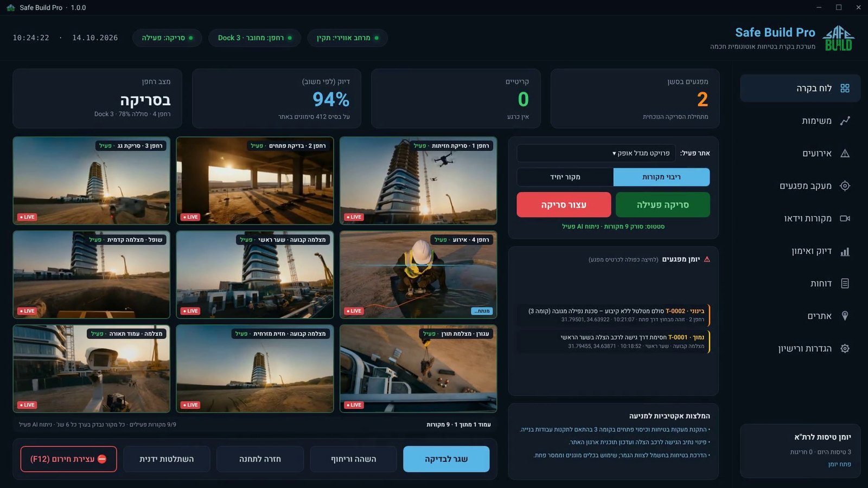Click the רחפן מחובר: Dock 3 status pill
Viewport: 868px width, 488px height.
(255, 38)
